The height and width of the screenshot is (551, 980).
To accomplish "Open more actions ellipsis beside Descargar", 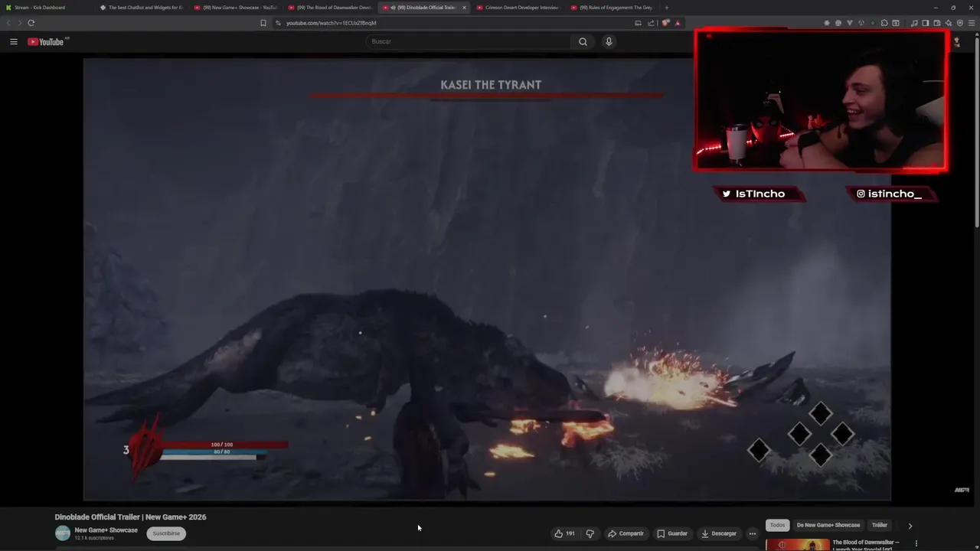I will coord(753,533).
